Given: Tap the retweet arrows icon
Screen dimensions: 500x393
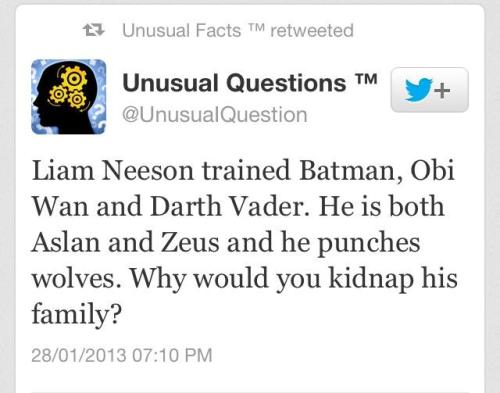Looking at the screenshot, I should (94, 30).
